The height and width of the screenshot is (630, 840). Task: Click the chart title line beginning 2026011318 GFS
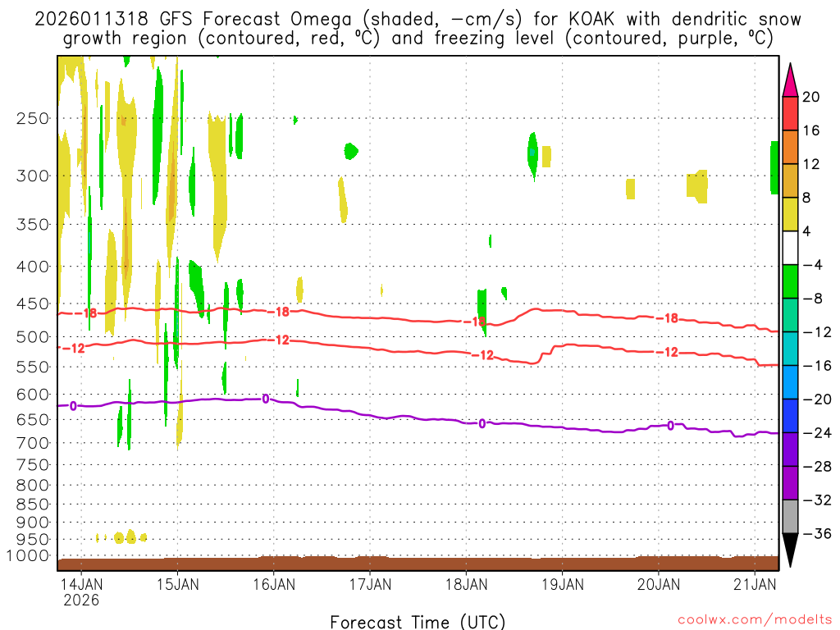point(418,20)
